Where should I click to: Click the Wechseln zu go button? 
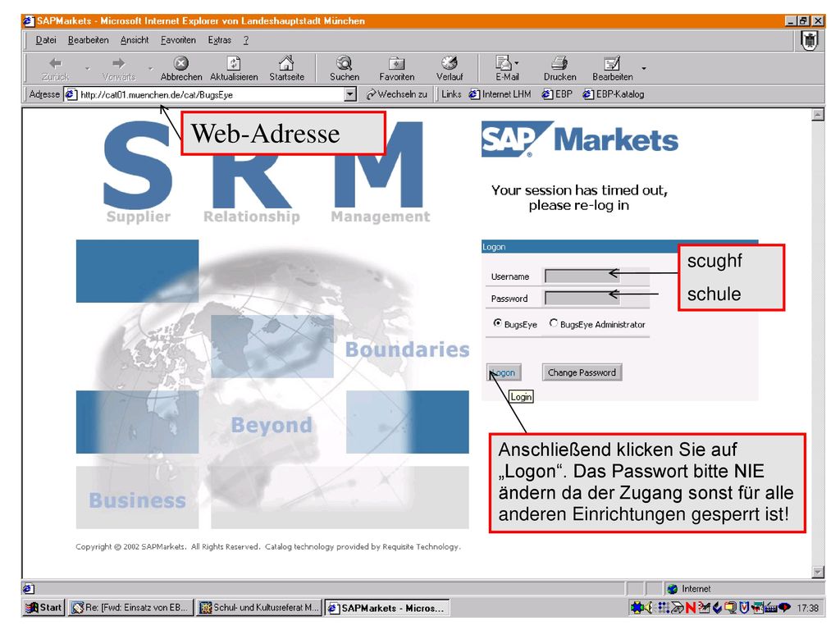click(396, 94)
